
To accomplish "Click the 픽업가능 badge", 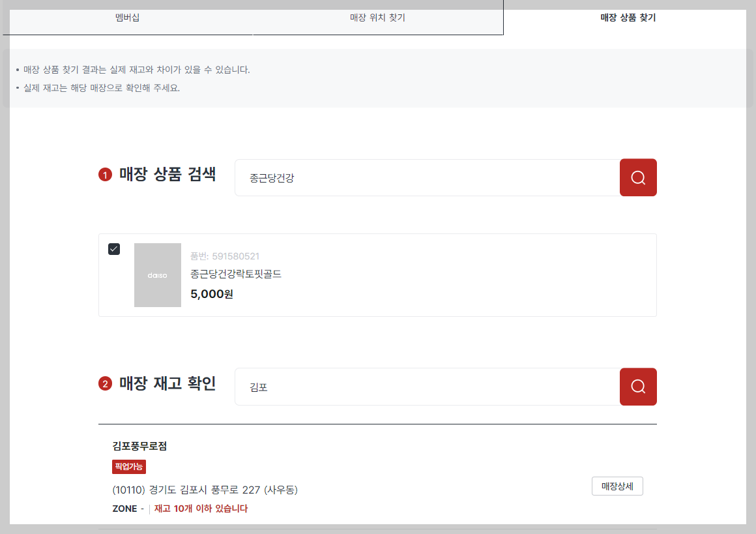I will tap(129, 466).
